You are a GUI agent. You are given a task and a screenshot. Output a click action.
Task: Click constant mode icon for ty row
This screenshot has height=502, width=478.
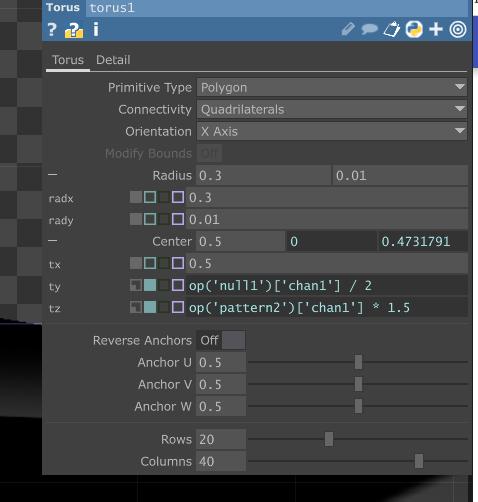[x=136, y=285]
